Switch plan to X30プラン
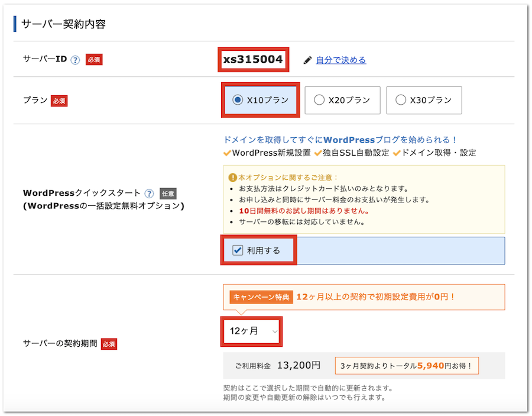The height and width of the screenshot is (416, 532). (401, 100)
